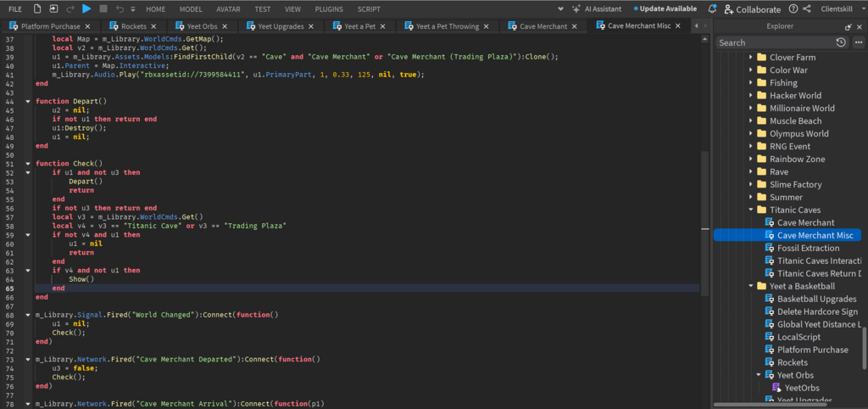Click the Stop square button
868x409 pixels.
pos(103,8)
